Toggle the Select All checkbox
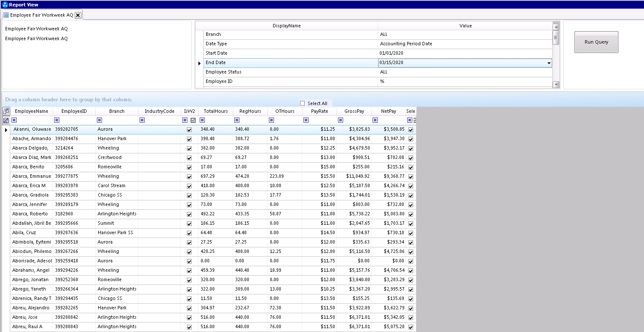Screen dimensions: 644x332 coord(303,103)
